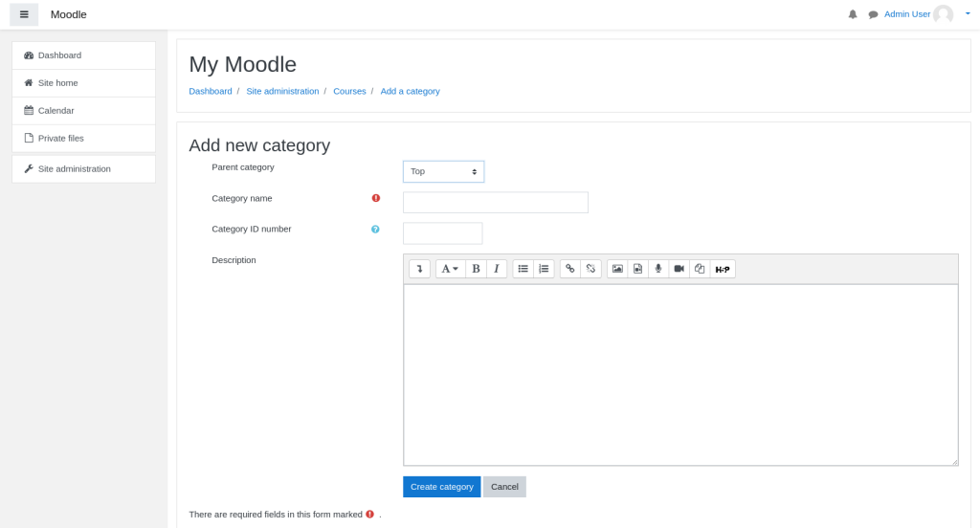Toggle the side navigation hamburger button
Viewport: 980px width, 528px height.
point(24,14)
